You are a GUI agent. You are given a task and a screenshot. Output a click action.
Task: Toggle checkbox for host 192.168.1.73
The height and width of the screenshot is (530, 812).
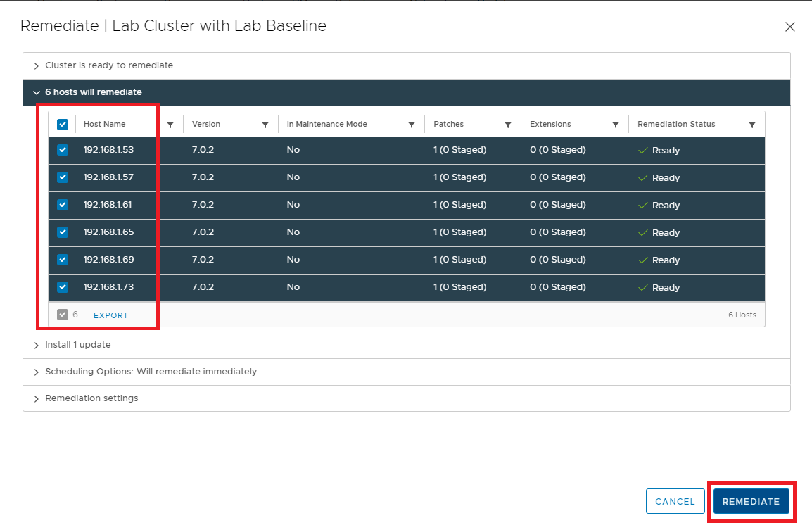(63, 287)
